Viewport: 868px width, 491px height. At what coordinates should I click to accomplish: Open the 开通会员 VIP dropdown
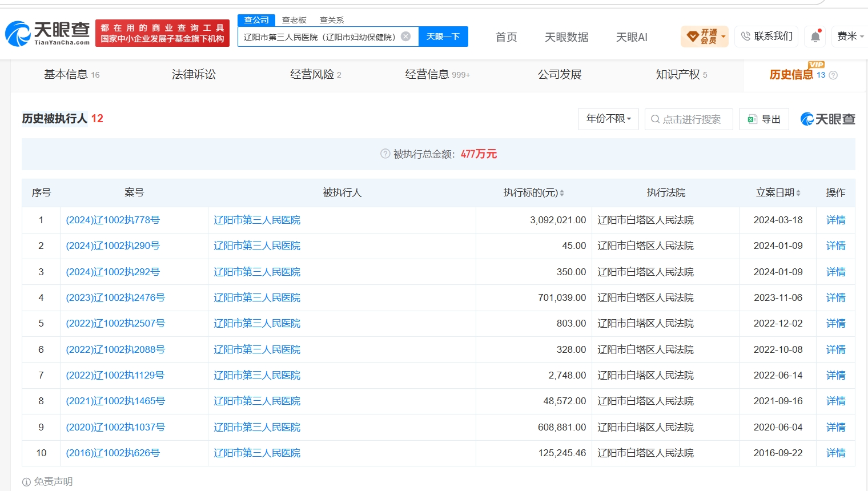[705, 37]
